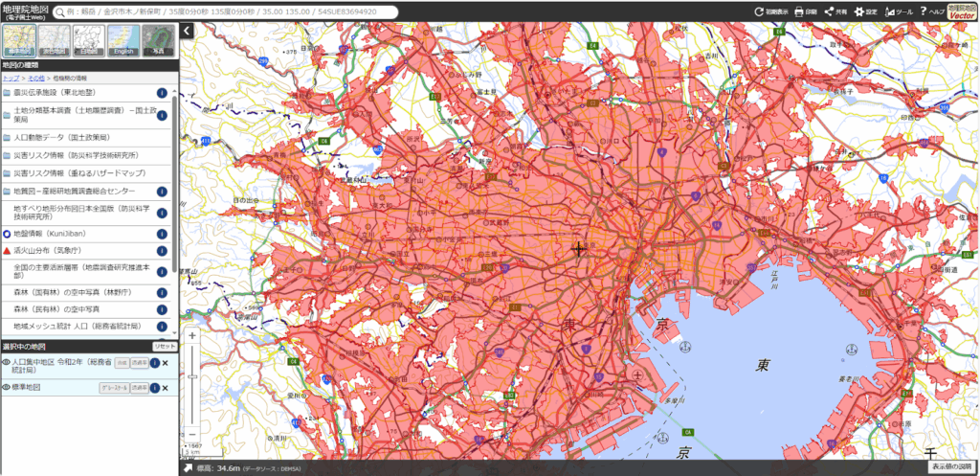The height and width of the screenshot is (476, 980).
Task: Show info for 地質図 item
Action: coord(162,192)
